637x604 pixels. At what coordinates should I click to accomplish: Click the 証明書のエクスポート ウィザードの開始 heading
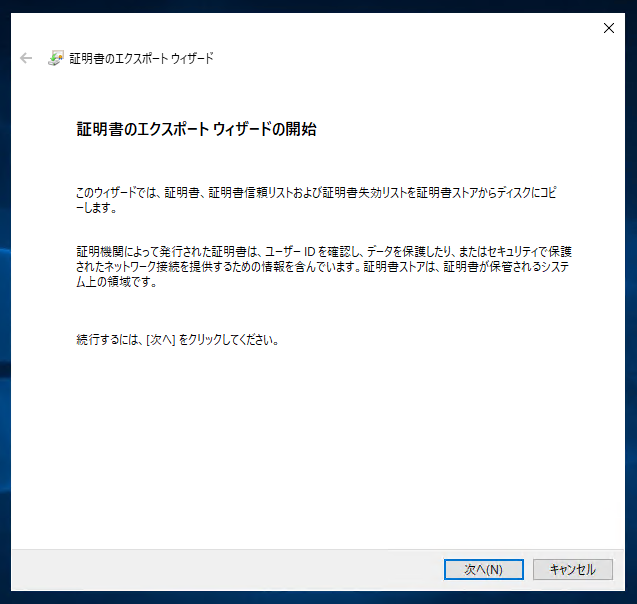point(196,129)
